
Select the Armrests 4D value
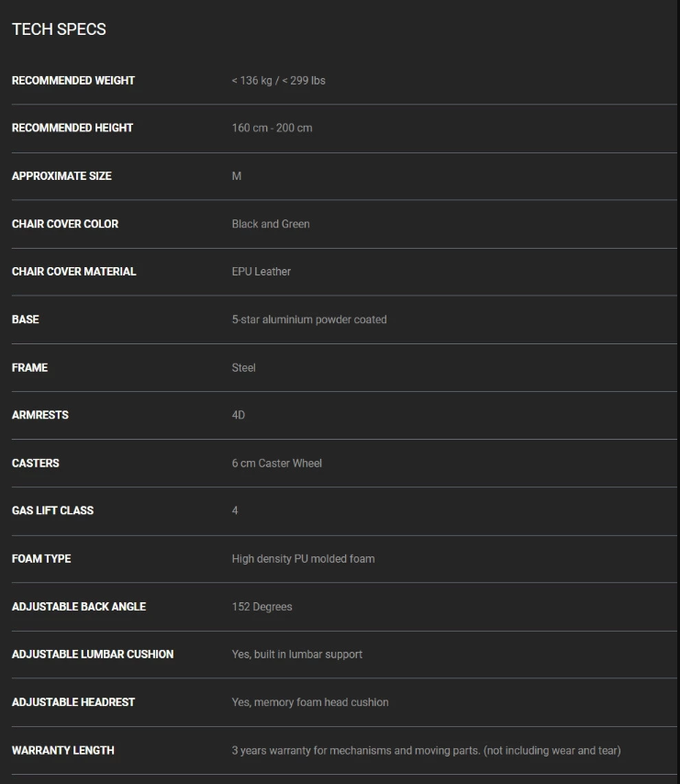[x=239, y=415]
